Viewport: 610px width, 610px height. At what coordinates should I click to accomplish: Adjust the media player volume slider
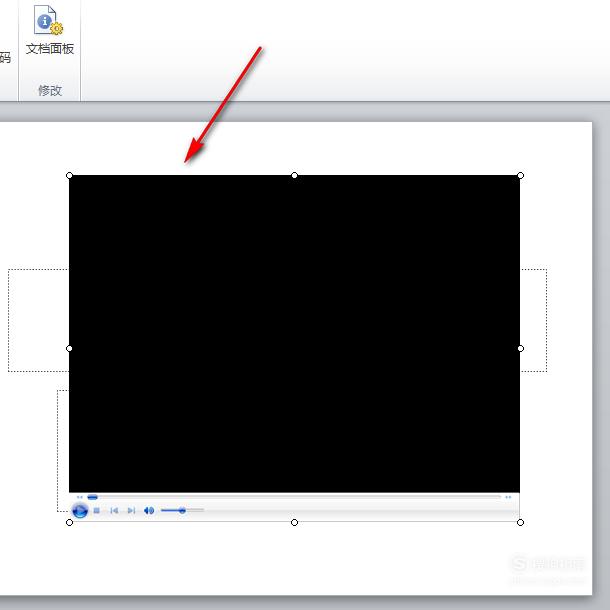click(182, 510)
